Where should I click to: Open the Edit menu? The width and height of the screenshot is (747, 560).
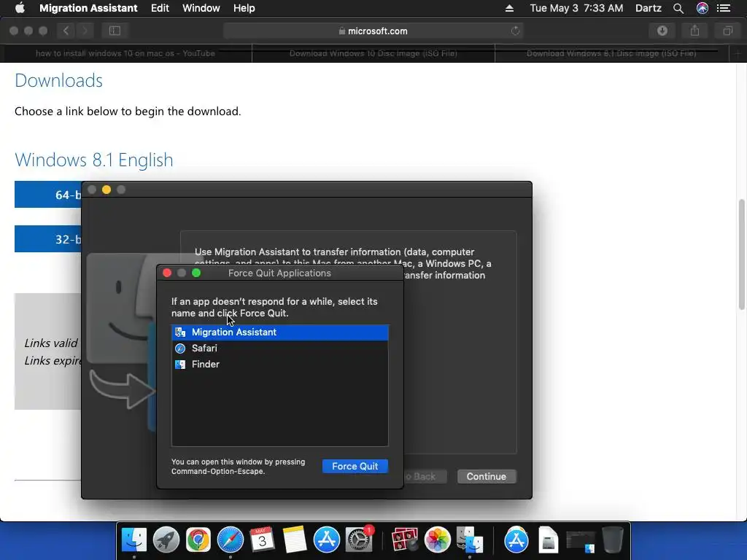160,8
